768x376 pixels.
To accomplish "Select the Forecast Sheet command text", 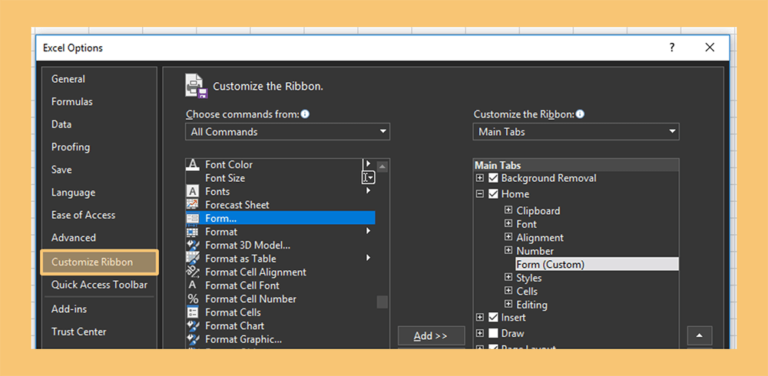I will pyautogui.click(x=237, y=205).
